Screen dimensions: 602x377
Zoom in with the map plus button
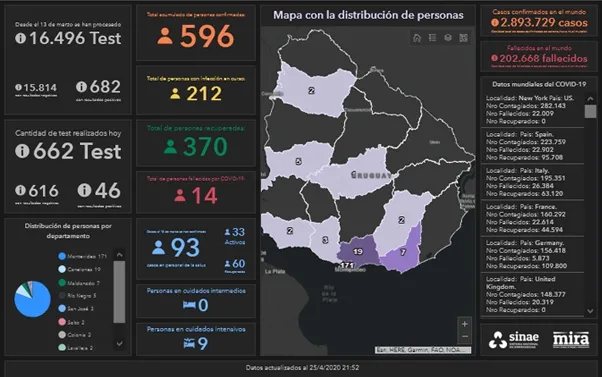pos(465,324)
